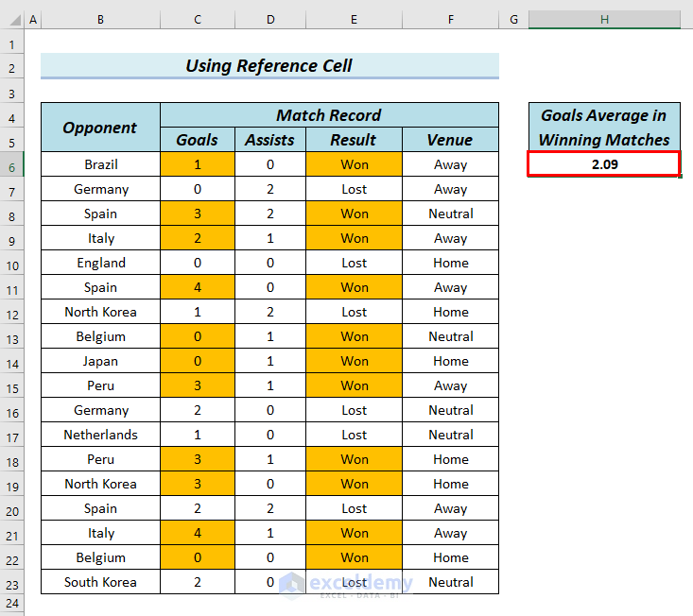Select the England cell
Image resolution: width=693 pixels, height=616 pixels.
tap(100, 263)
